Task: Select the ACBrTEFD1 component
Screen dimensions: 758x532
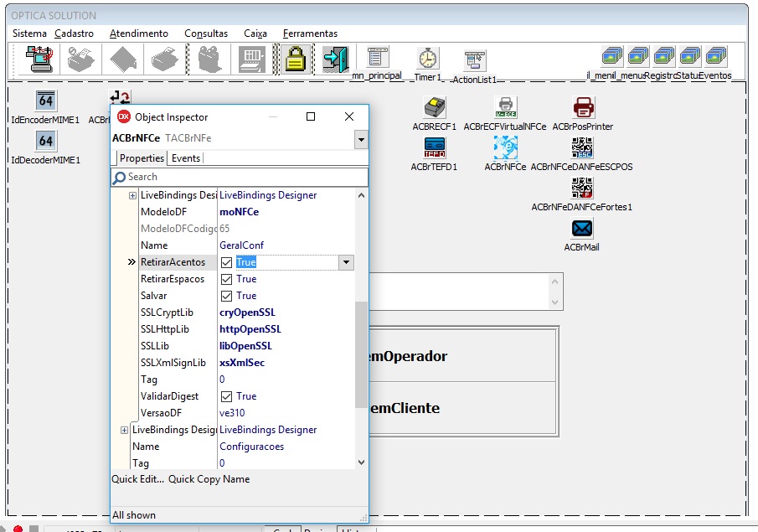Action: (x=435, y=147)
